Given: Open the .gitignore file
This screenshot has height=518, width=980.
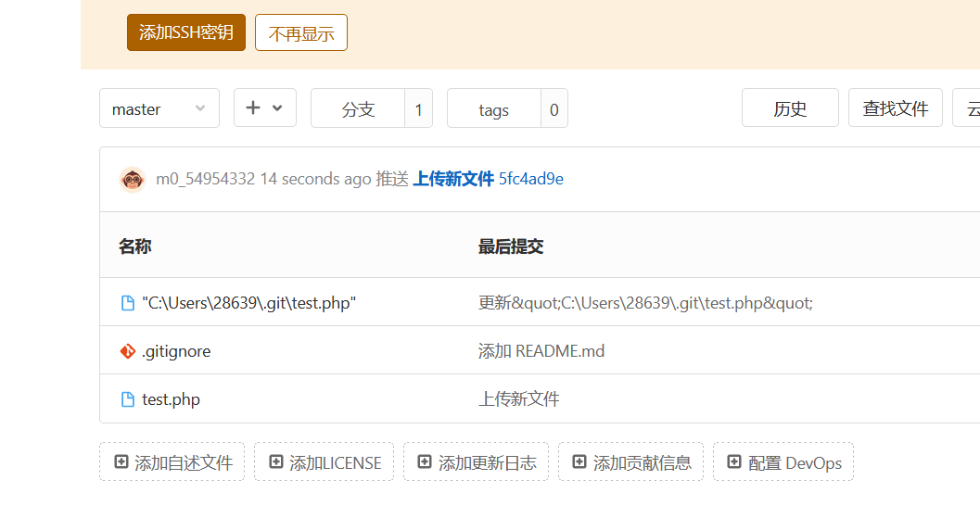Looking at the screenshot, I should pos(176,351).
